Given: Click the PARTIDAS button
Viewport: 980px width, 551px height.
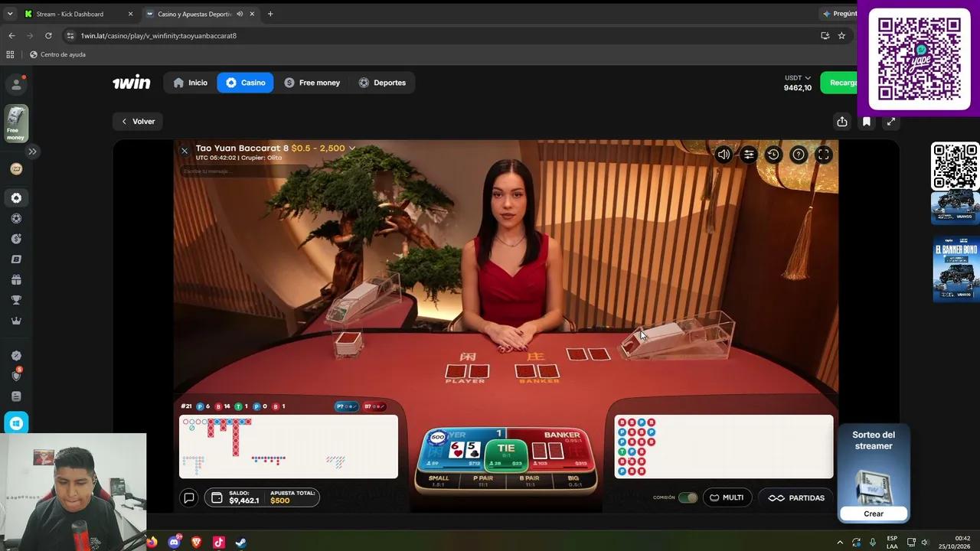Looking at the screenshot, I should [796, 497].
